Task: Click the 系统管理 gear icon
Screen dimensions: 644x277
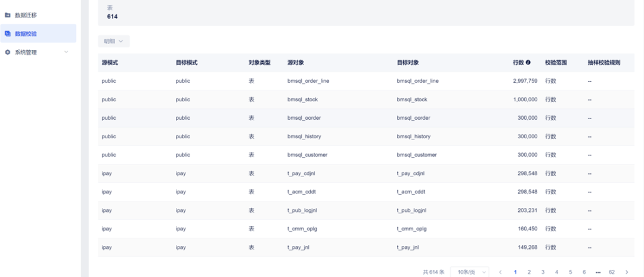Action: click(x=7, y=52)
